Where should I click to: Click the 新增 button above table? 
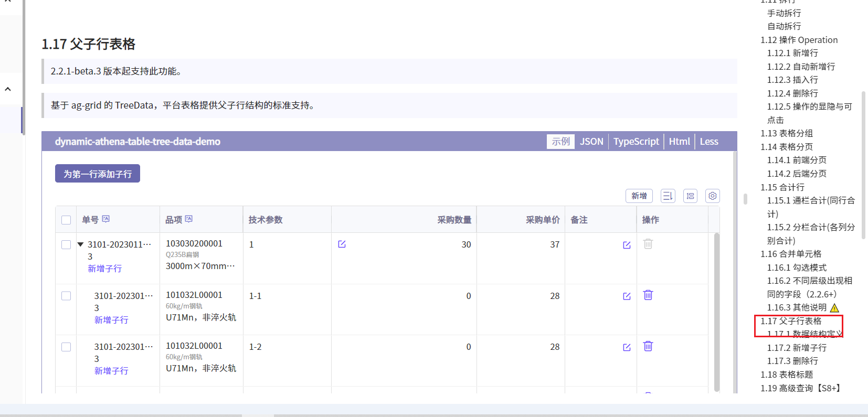click(639, 196)
